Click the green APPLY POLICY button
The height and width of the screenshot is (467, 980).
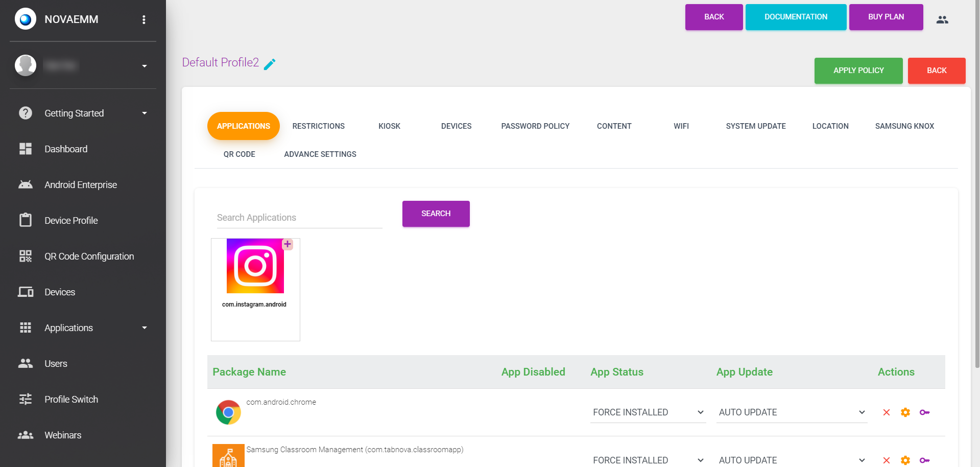858,71
